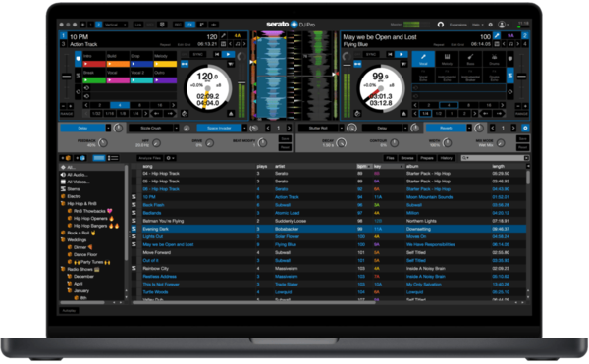Toggle the Link button in top bar
Image resolution: width=589 pixels, height=364 pixels.
pyautogui.click(x=137, y=25)
